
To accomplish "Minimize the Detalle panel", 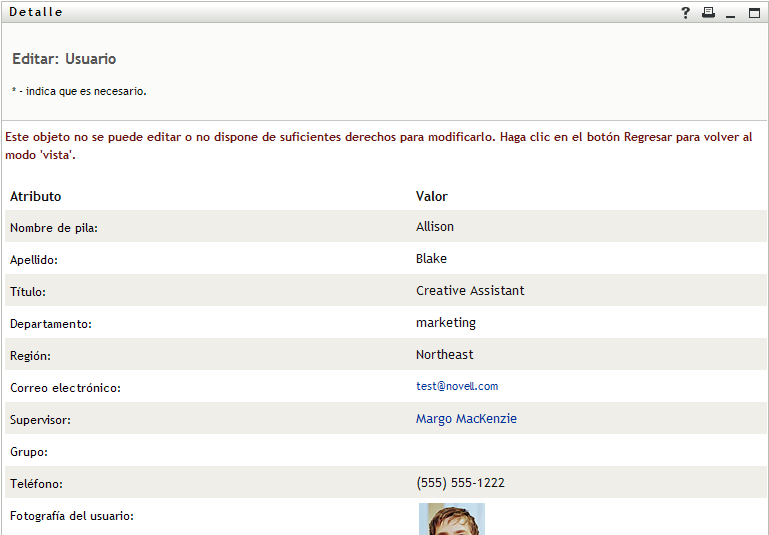I will [731, 13].
